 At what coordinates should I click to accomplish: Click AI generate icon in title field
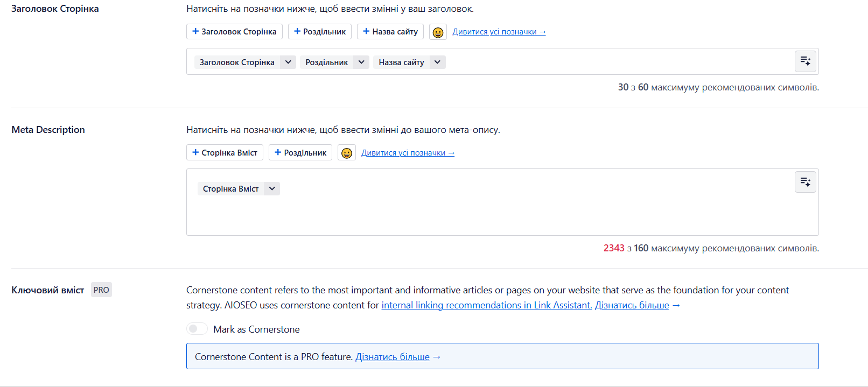[x=805, y=61]
